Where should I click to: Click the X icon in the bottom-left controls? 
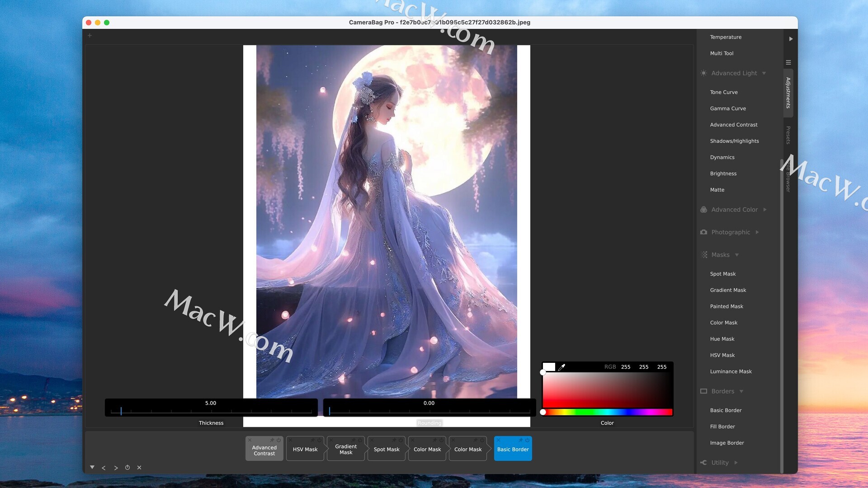139,468
